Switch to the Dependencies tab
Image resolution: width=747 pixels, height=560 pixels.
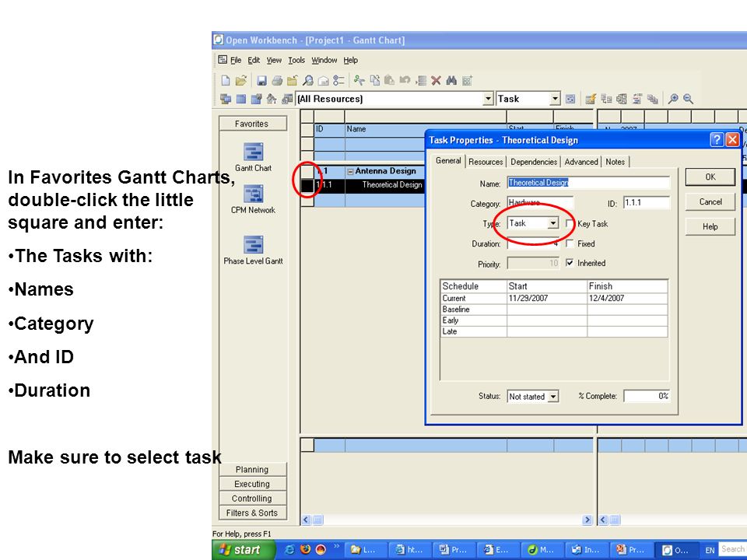pyautogui.click(x=534, y=162)
